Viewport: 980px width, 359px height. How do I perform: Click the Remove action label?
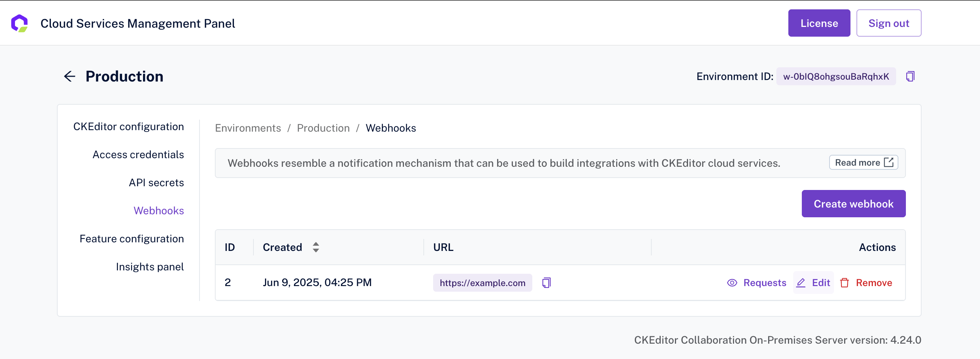[874, 283]
